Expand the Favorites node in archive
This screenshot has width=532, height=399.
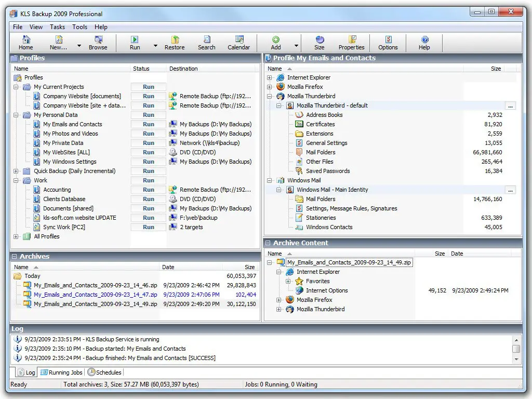coord(288,281)
